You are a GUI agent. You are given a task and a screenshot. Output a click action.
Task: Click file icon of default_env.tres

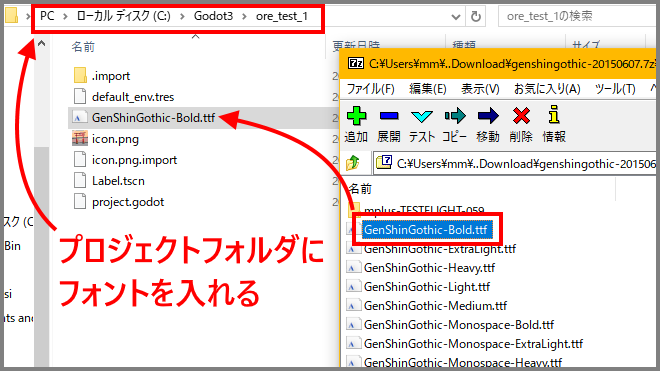[x=80, y=96]
